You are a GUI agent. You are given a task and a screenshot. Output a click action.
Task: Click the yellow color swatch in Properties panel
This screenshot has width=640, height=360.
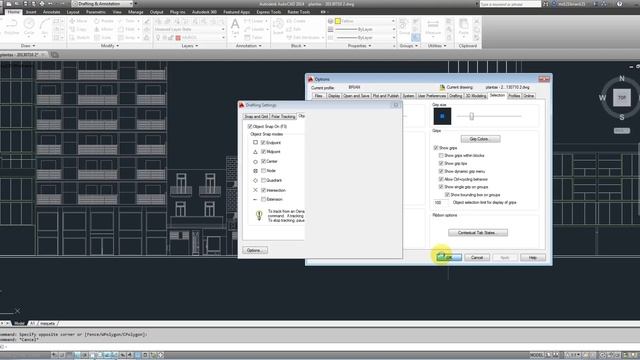pos(338,21)
